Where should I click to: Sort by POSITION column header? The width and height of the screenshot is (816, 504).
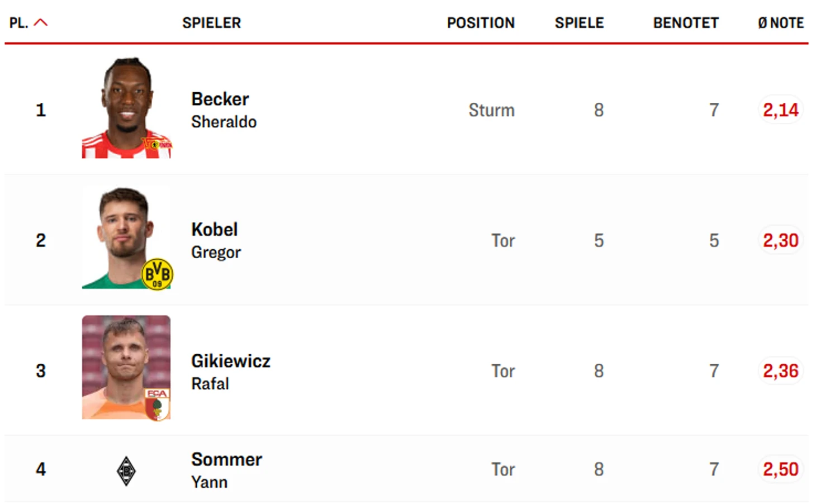pyautogui.click(x=481, y=23)
